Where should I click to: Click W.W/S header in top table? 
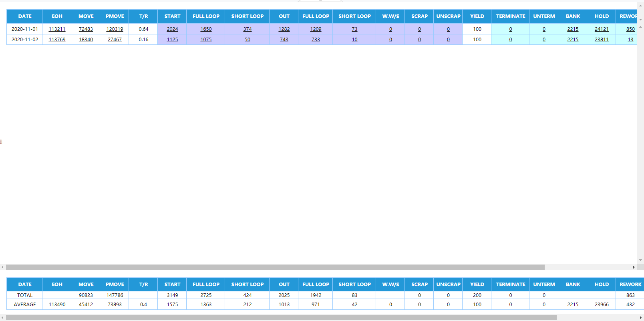tap(390, 16)
